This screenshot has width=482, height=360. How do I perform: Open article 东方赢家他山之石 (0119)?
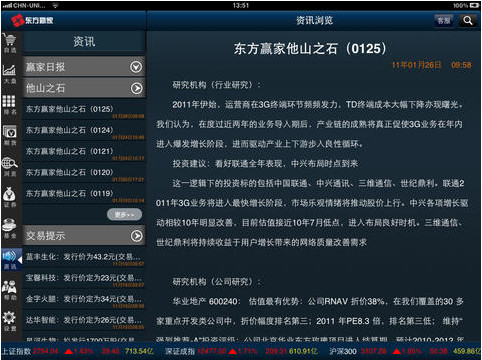84,194
